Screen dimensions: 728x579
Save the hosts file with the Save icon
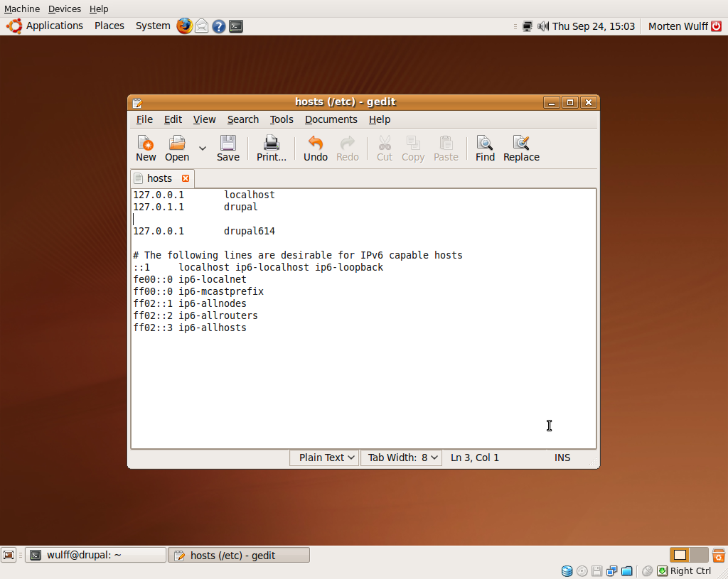(228, 148)
